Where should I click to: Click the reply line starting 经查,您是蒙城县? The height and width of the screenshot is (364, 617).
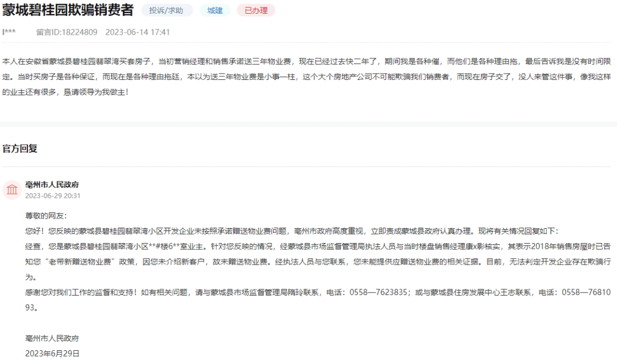click(318, 246)
